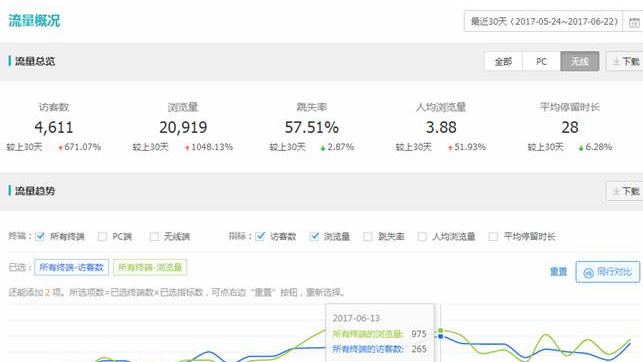Image resolution: width=643 pixels, height=362 pixels.
Task: Click the tooltip date 2017-06-13
Action: coord(356,318)
